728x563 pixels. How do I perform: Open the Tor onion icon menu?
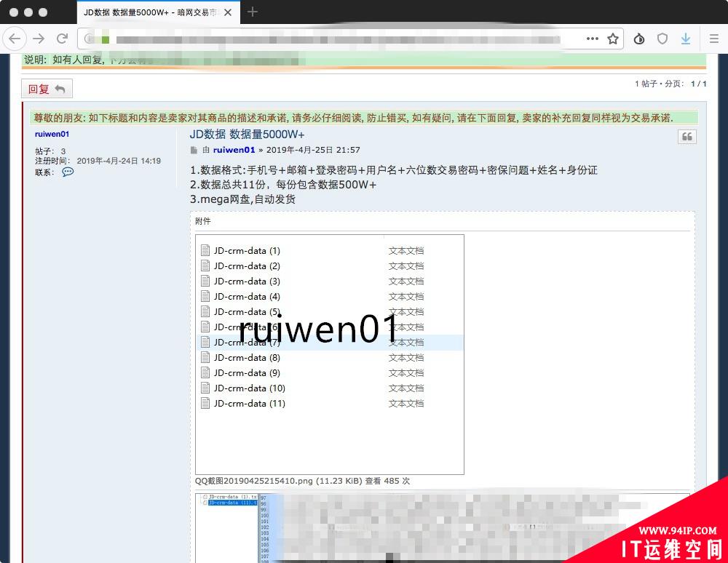pyautogui.click(x=639, y=39)
